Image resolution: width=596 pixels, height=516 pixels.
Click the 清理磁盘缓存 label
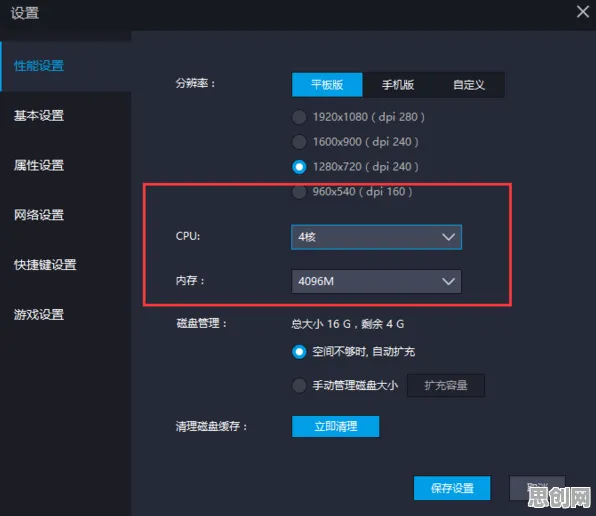211,426
